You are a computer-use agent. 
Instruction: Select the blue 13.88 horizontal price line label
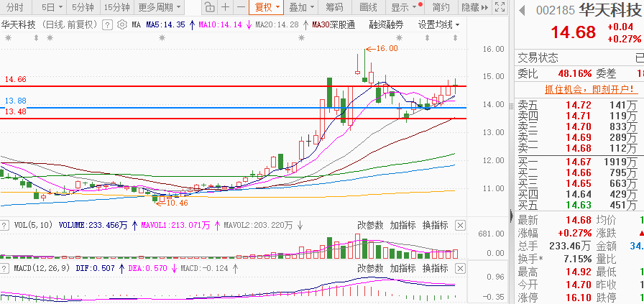[16, 101]
